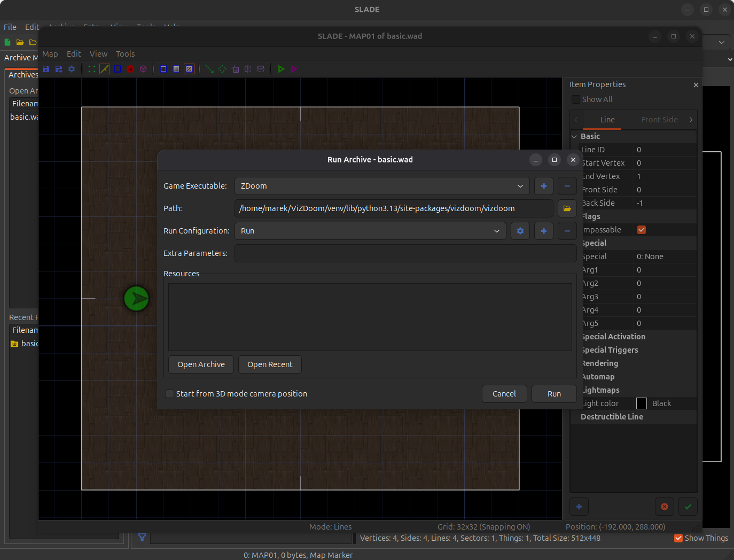
Task: Click the Extra Parameters input field
Action: [x=405, y=253]
